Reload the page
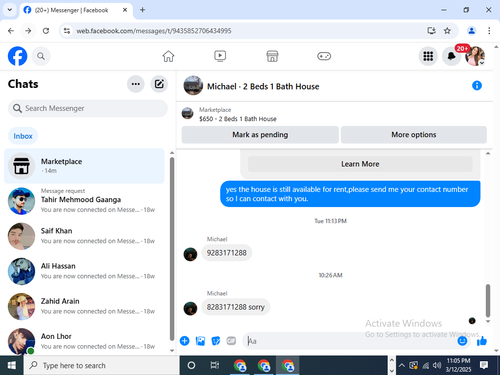Screen dimensions: 500x375 pos(46,31)
